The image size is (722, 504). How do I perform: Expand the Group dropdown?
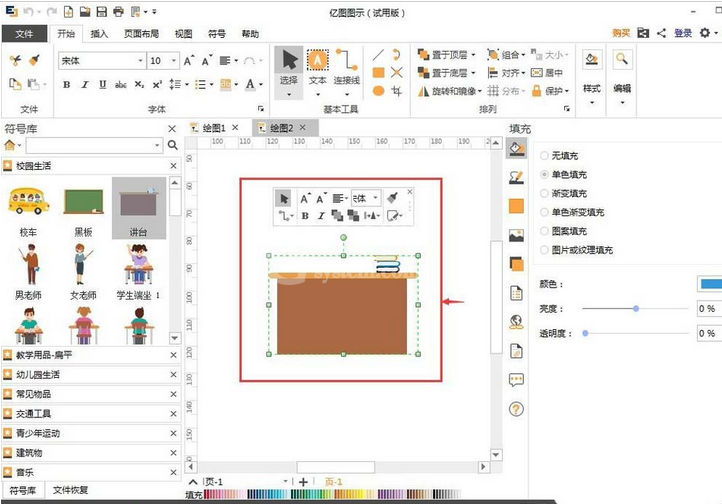tap(524, 55)
